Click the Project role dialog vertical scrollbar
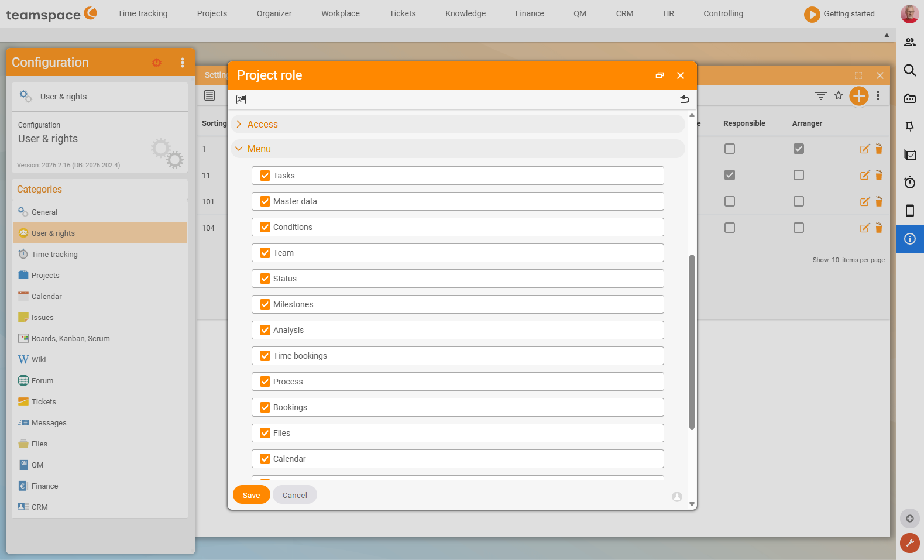 692,342
